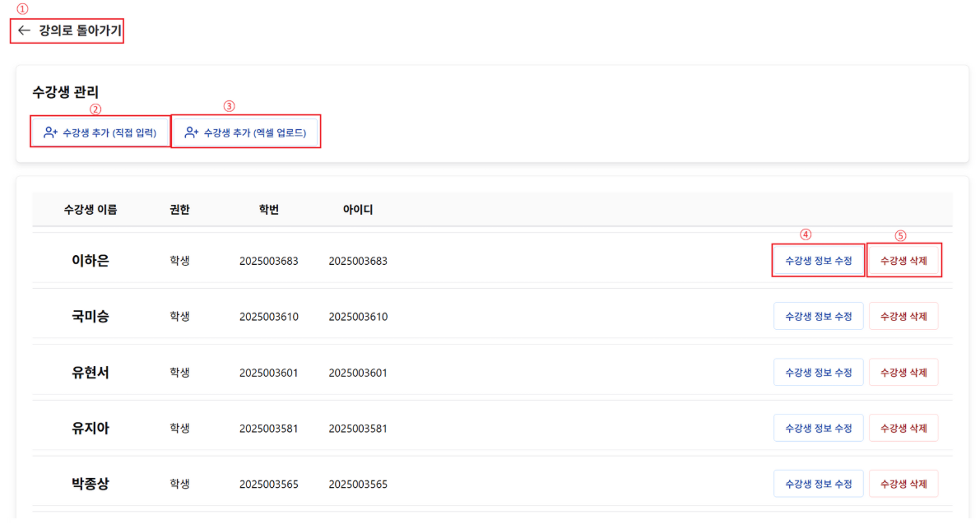Screen dimensions: 980x529
Task: Delete student 이하은
Action: [x=903, y=260]
